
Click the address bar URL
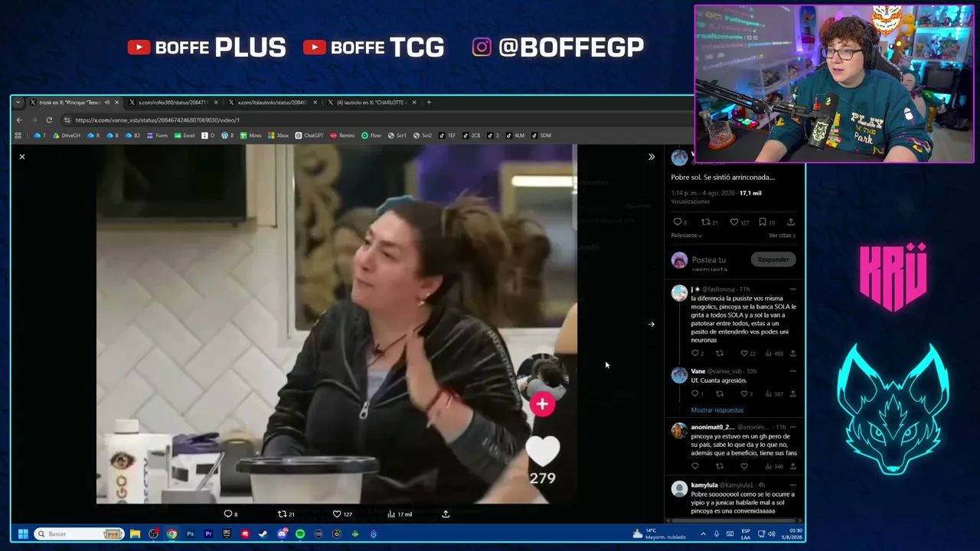point(157,120)
